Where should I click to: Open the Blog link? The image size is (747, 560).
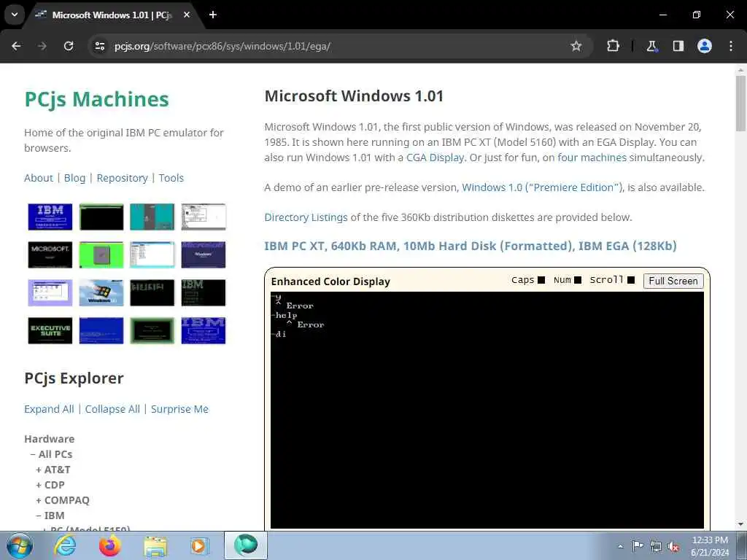click(75, 178)
